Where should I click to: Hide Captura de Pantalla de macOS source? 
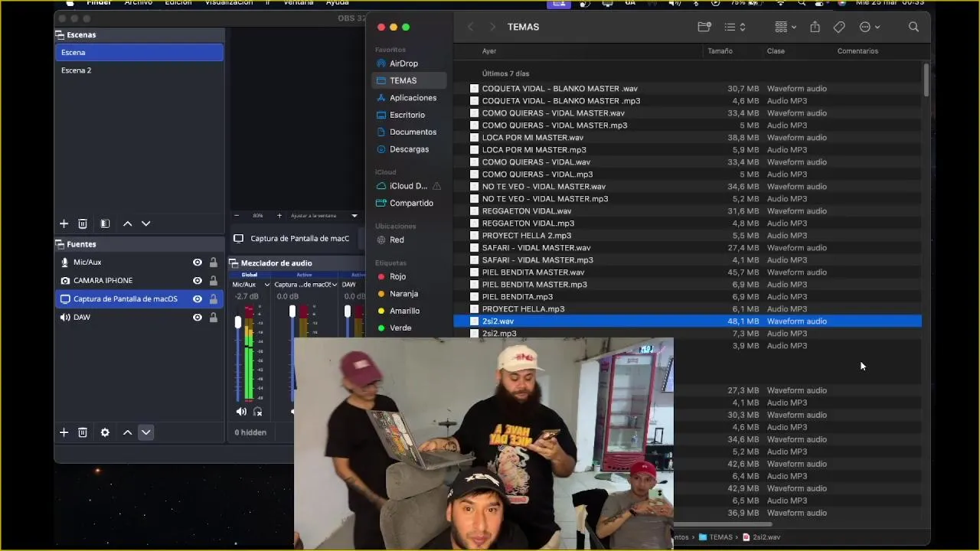[198, 298]
